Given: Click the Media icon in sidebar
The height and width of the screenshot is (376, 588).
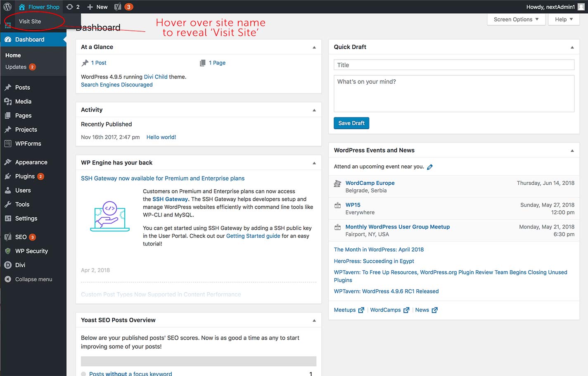Looking at the screenshot, I should (x=8, y=101).
